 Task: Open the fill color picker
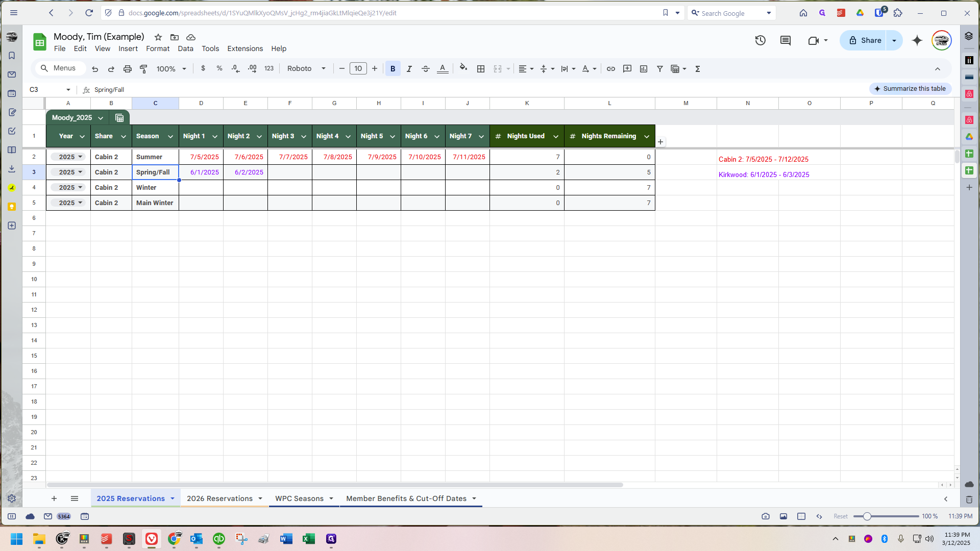point(463,68)
